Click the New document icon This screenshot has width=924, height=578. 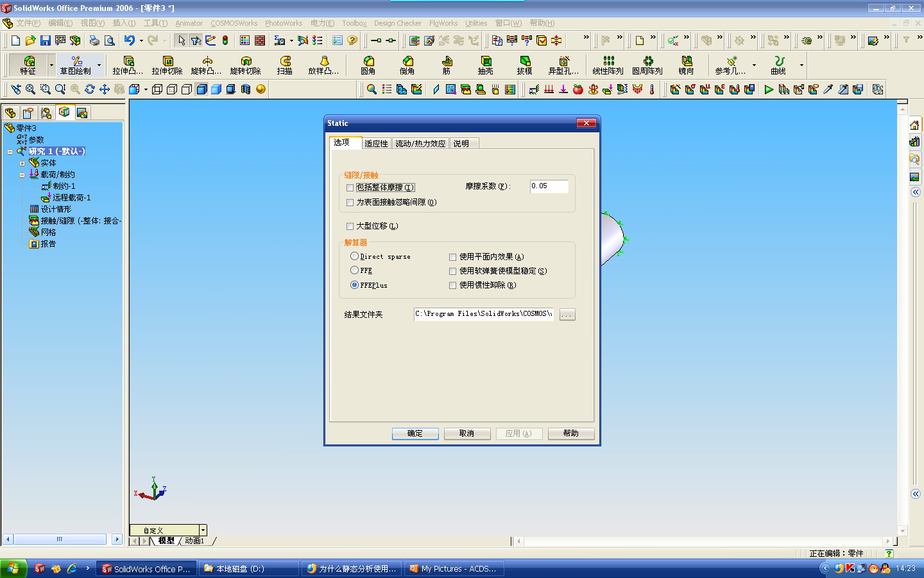[x=16, y=40]
